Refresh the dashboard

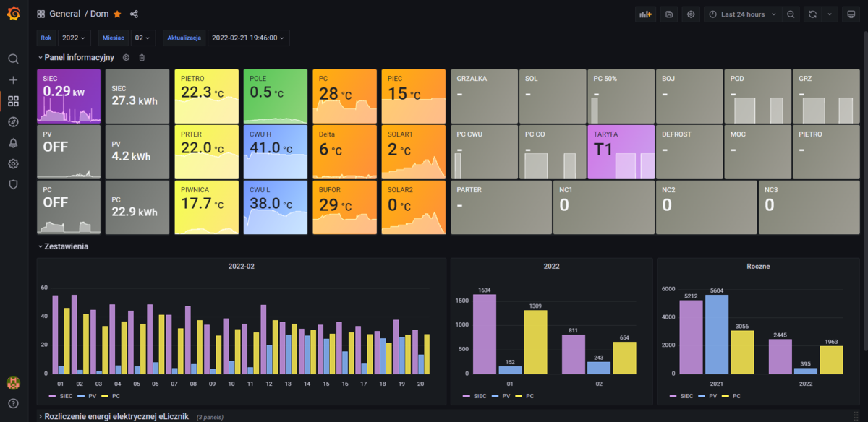[813, 14]
